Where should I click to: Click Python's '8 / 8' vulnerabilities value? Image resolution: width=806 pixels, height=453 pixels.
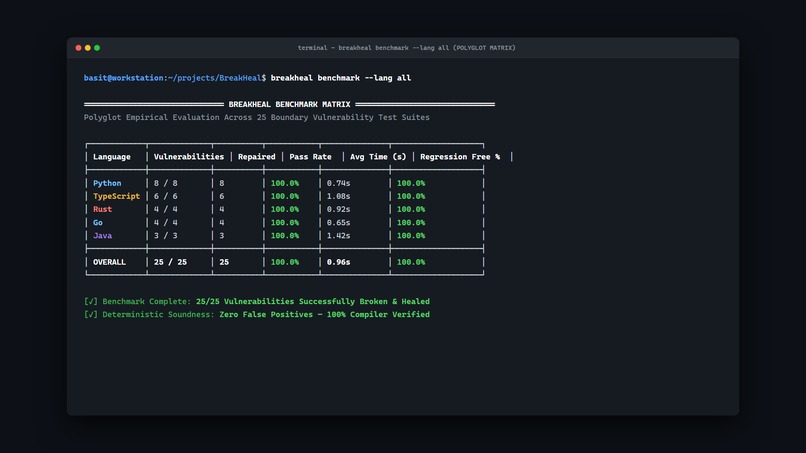coord(166,183)
